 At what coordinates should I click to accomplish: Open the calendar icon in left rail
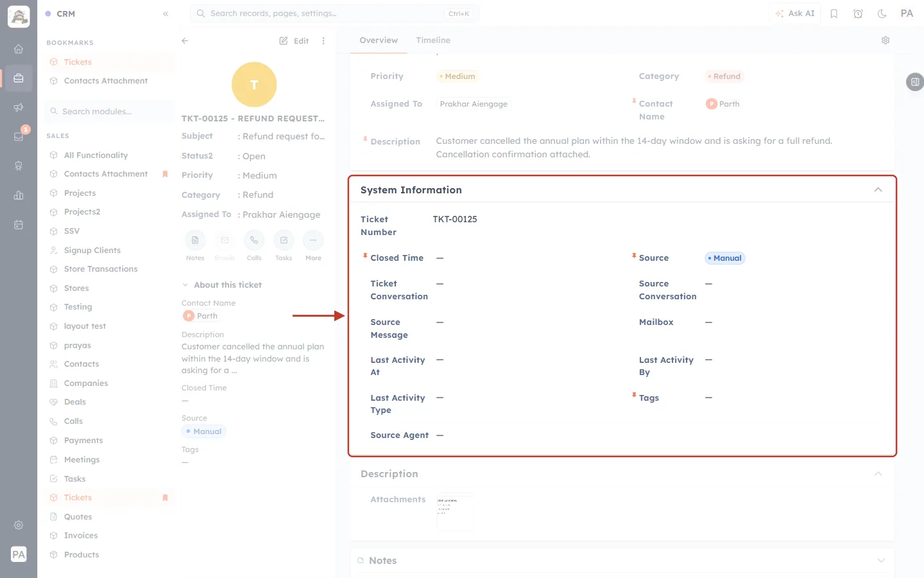(x=19, y=225)
